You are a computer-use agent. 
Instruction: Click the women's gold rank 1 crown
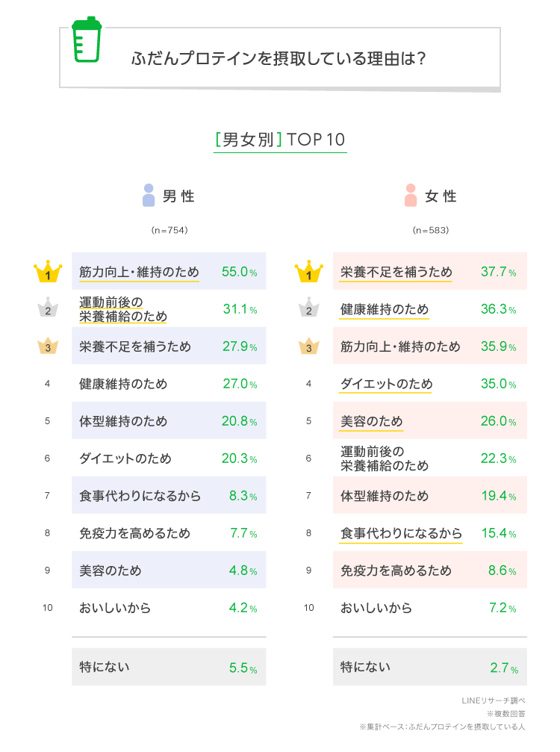[308, 273]
